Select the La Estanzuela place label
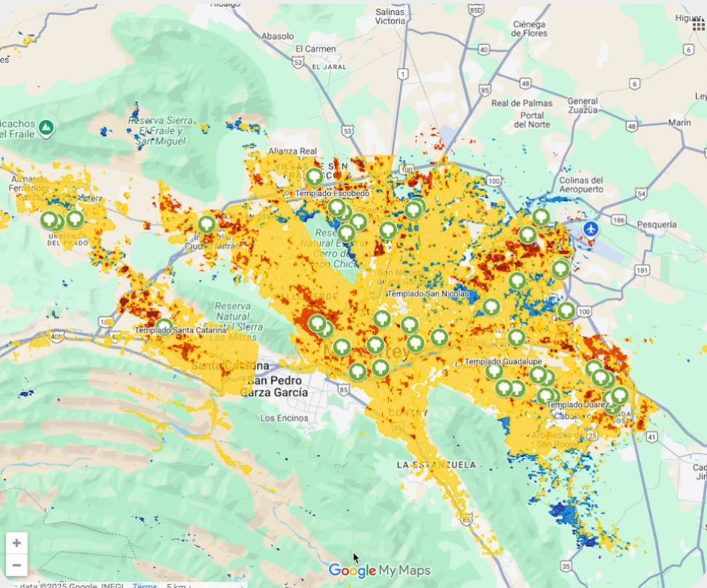This screenshot has height=588, width=707. click(x=432, y=465)
